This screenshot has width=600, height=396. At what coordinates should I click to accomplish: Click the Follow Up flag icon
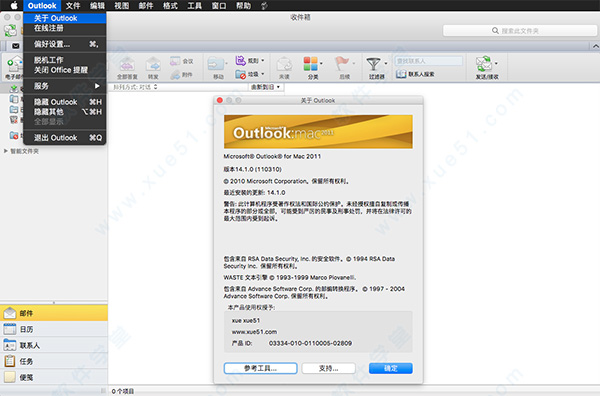point(341,64)
